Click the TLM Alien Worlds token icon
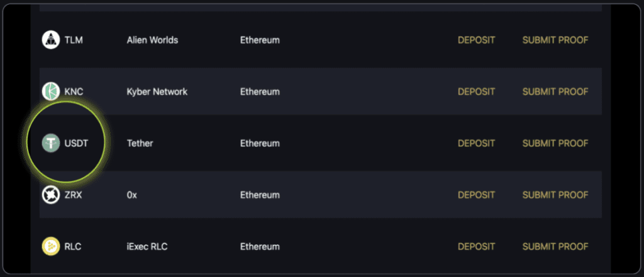This screenshot has width=644, height=277. click(51, 40)
